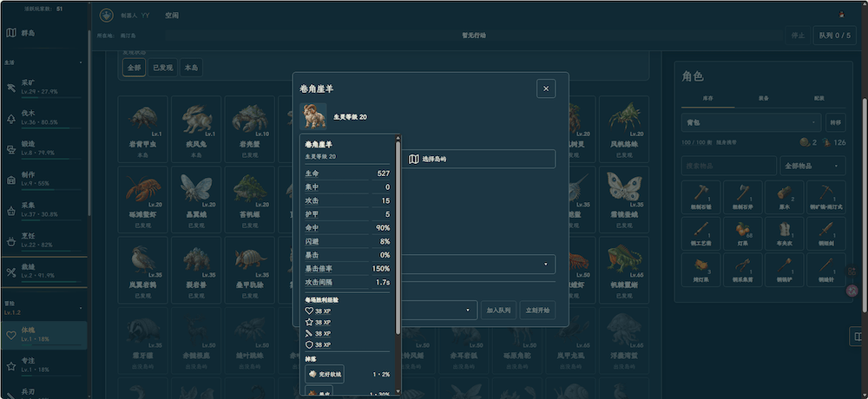Select the 专注 star skill entry

click(x=43, y=364)
